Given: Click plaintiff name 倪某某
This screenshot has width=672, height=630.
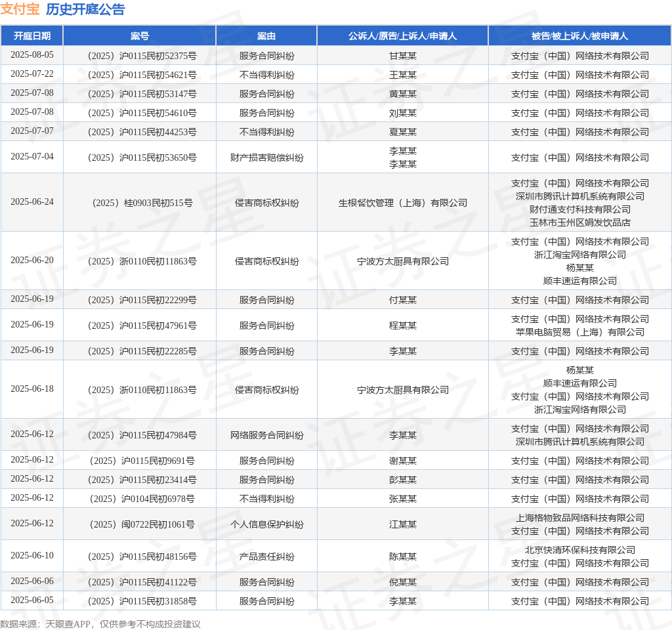Looking at the screenshot, I should 402,583.
